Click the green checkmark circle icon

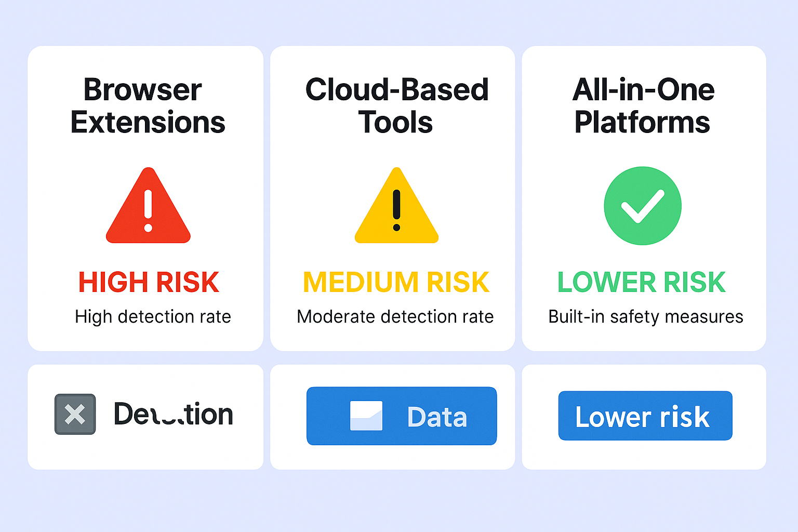point(643,206)
